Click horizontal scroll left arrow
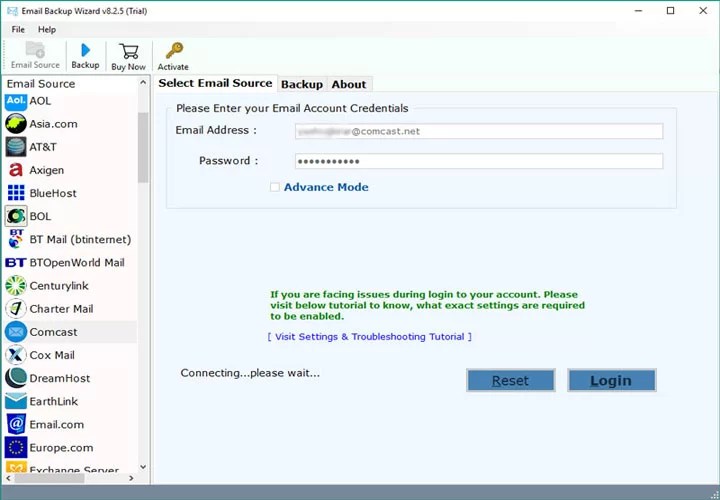720x500 pixels. 8,478
